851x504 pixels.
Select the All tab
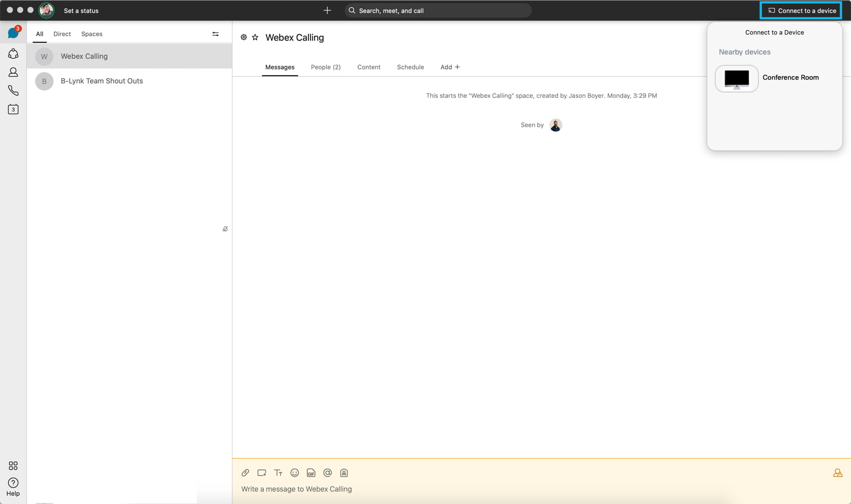click(40, 34)
